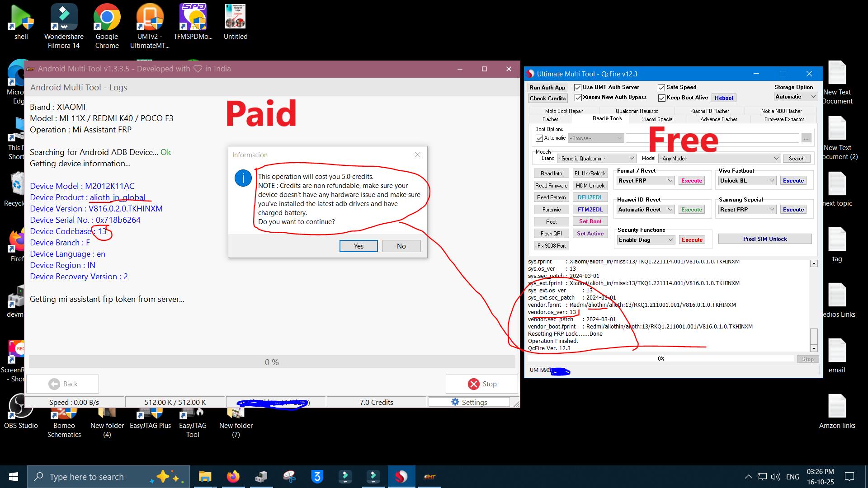Expand the Reset FRP format dropdown
The height and width of the screenshot is (488, 868).
(646, 181)
